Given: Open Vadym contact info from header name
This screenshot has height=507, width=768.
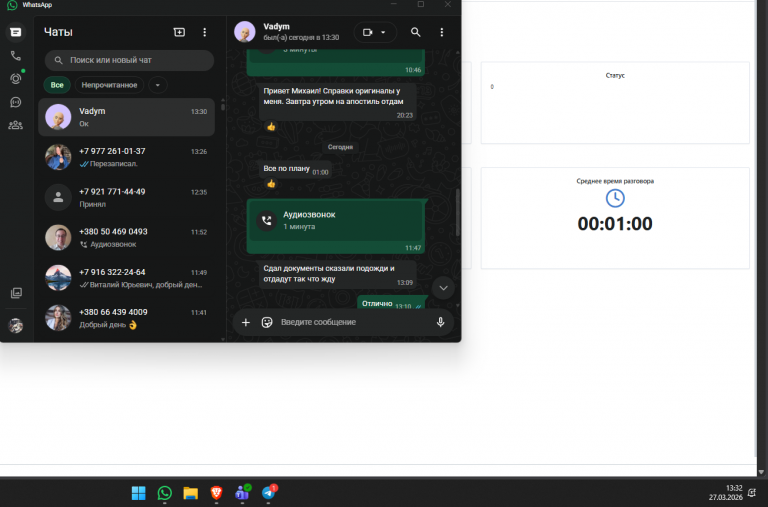Looking at the screenshot, I should click(276, 26).
